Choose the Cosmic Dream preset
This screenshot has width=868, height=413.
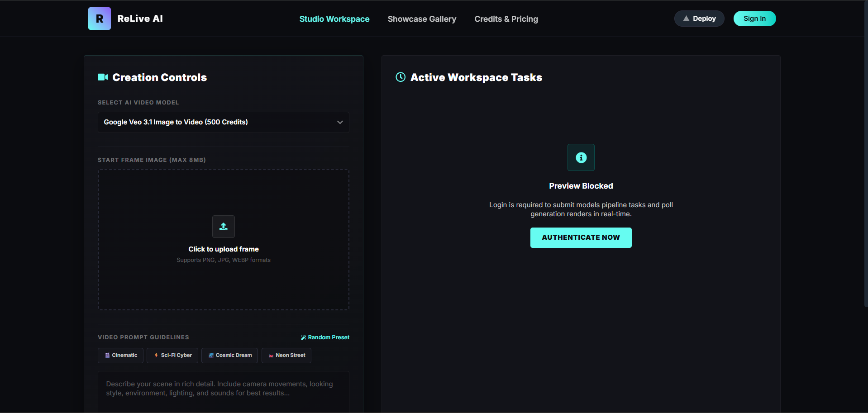click(229, 356)
